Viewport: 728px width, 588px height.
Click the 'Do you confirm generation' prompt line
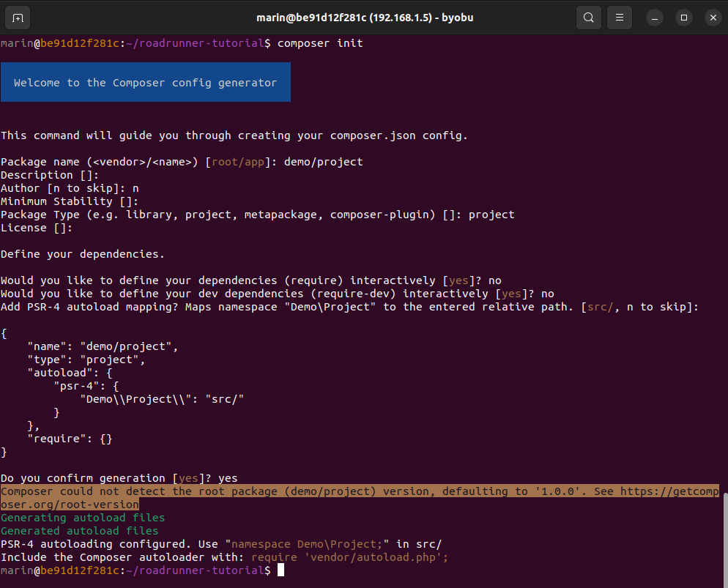(x=119, y=478)
